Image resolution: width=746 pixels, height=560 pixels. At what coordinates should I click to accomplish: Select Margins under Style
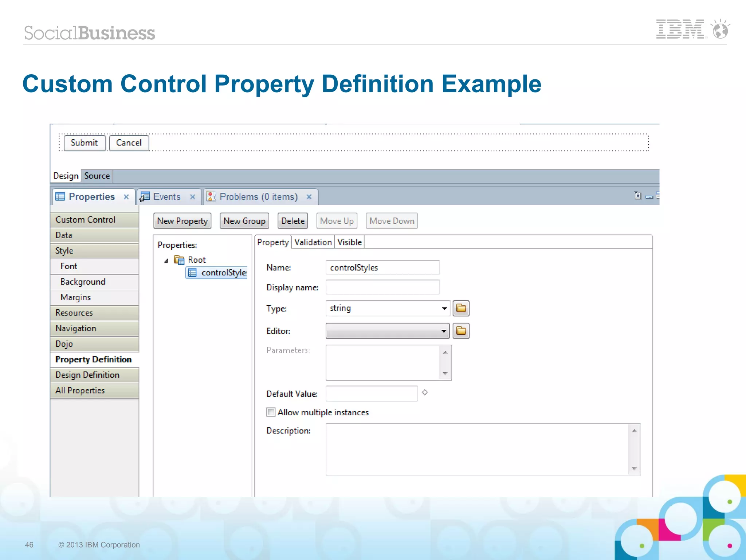tap(95, 297)
